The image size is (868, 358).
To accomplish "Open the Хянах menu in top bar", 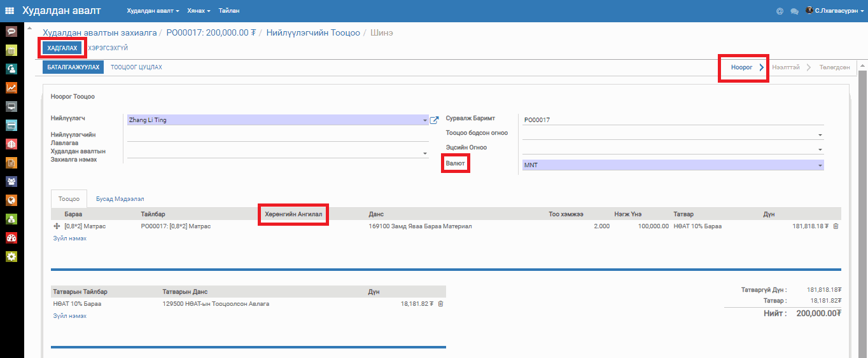I will click(199, 11).
